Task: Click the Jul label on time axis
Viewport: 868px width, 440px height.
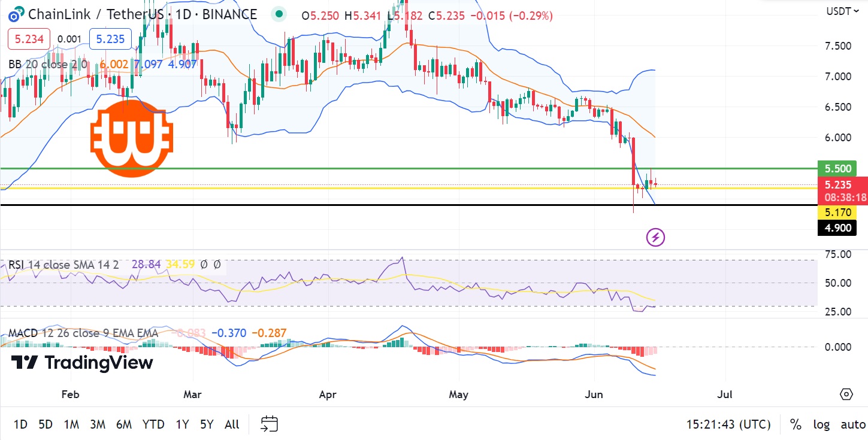Action: coord(725,395)
